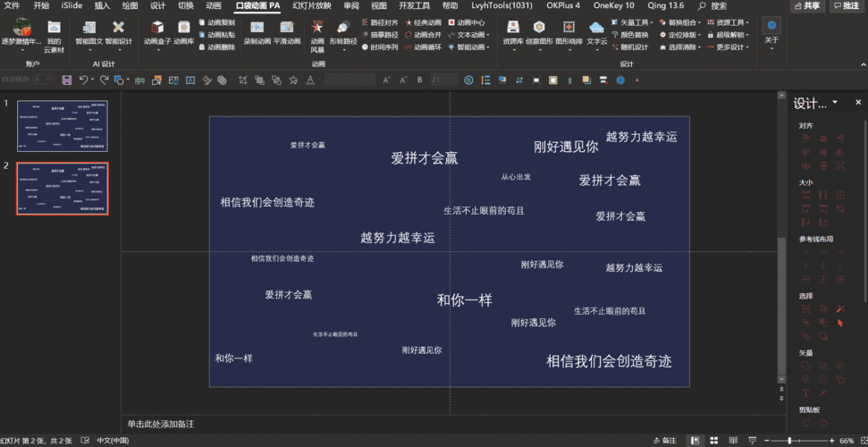Switch to the 切换 transitions tab
Screen dimensions: 868x447
click(185, 5)
